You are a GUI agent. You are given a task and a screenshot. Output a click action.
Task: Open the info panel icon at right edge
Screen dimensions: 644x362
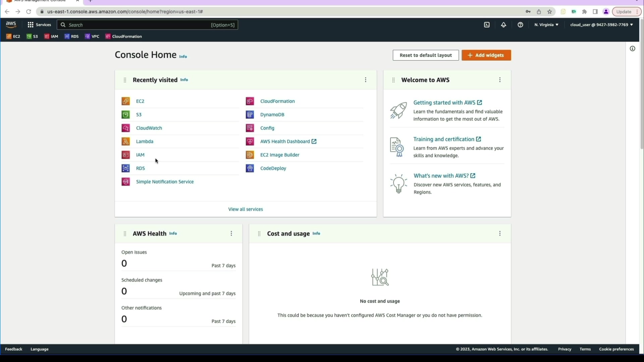(x=632, y=49)
